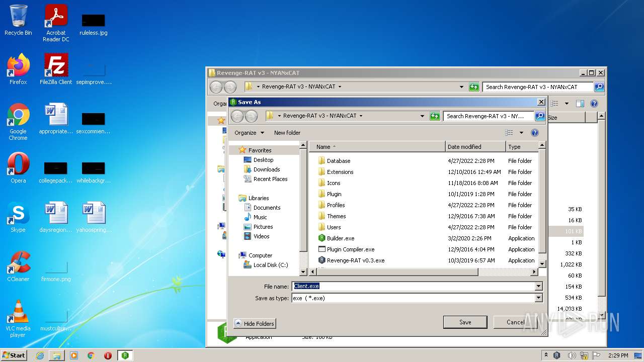The height and width of the screenshot is (362, 644).
Task: Refresh the Revenge-RAT Explorer window location
Action: pyautogui.click(x=473, y=87)
